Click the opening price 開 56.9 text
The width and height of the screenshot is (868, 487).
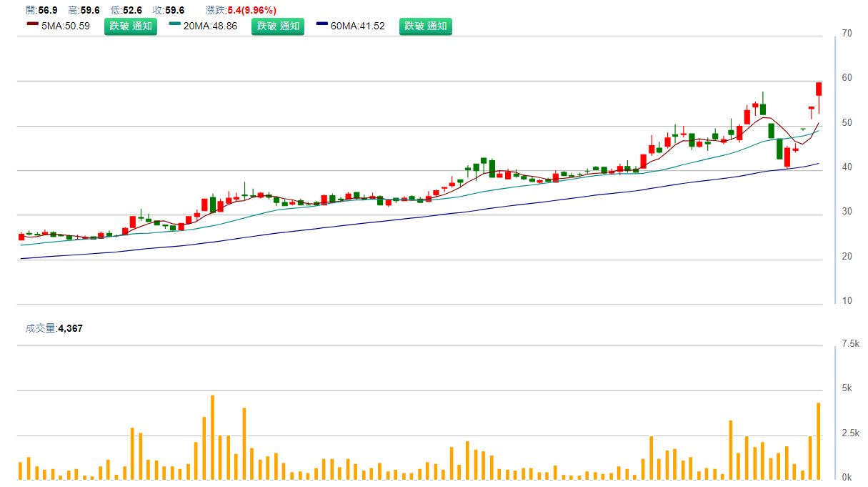41,10
